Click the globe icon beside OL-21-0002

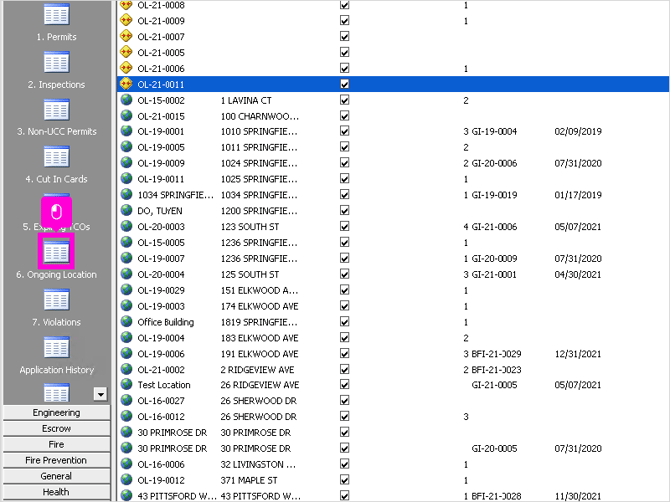(126, 369)
